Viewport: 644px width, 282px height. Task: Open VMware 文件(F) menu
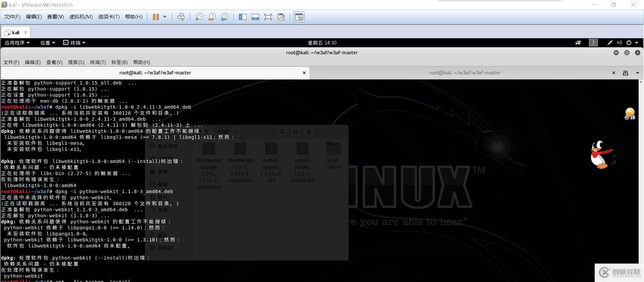(x=12, y=17)
